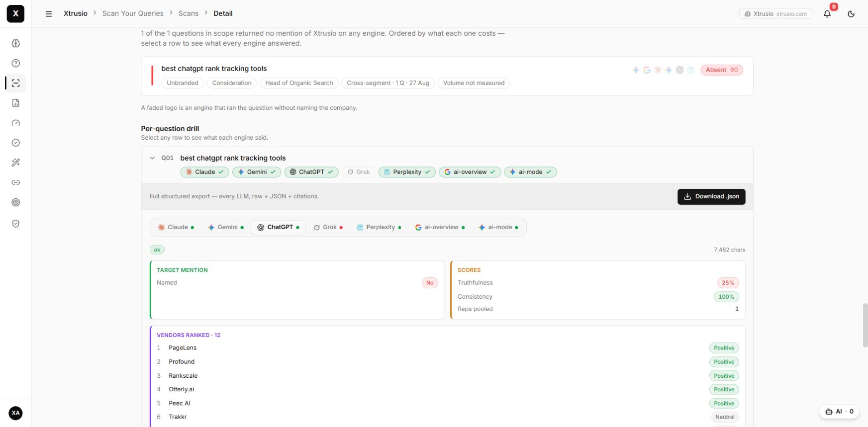
Task: Open the XA user avatar
Action: [16, 413]
